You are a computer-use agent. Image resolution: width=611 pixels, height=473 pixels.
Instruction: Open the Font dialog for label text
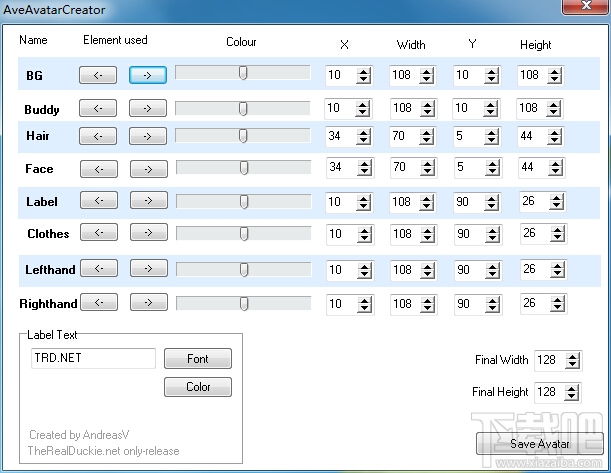click(198, 358)
